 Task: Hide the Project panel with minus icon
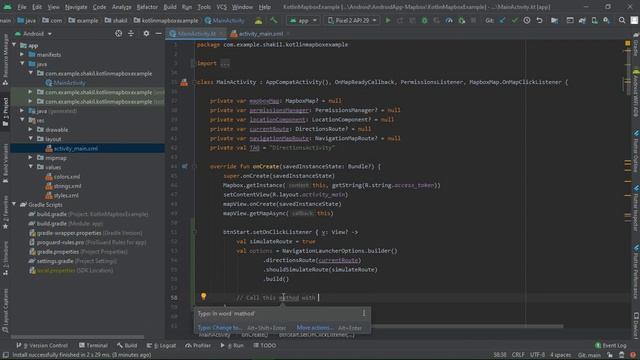(158, 33)
